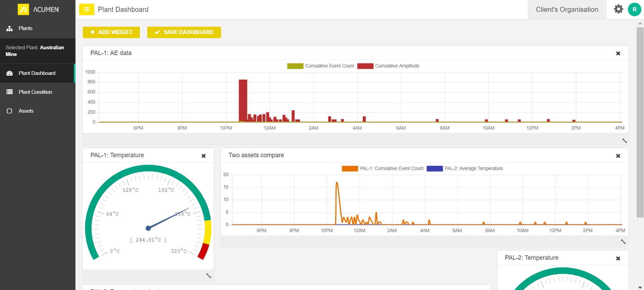644x290 pixels.
Task: Click the Plant Condition list icon
Action: [9, 92]
